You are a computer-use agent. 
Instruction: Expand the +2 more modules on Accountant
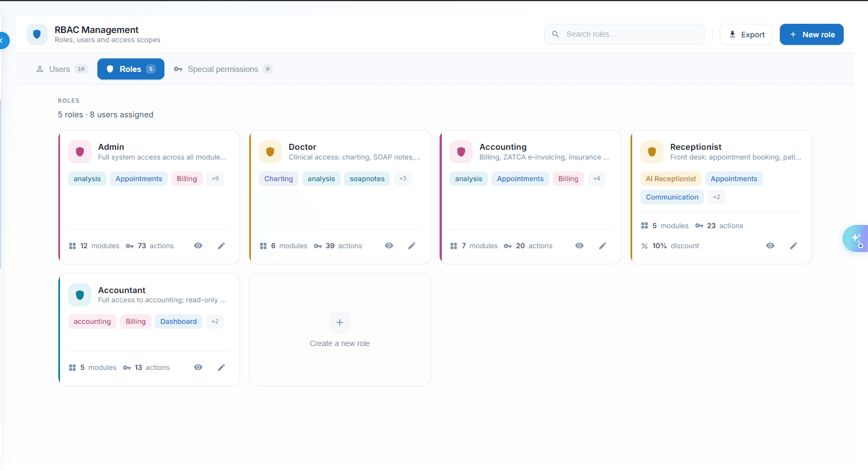pos(215,321)
